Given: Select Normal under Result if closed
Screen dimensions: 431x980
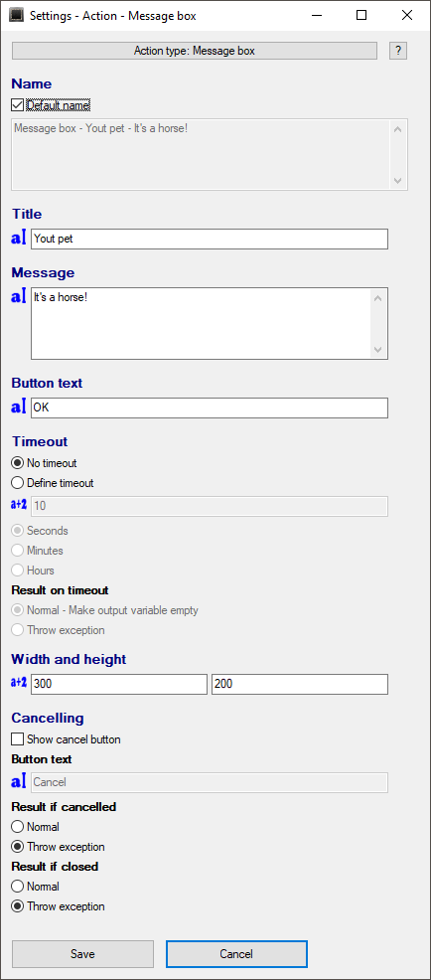Looking at the screenshot, I should coord(18,887).
